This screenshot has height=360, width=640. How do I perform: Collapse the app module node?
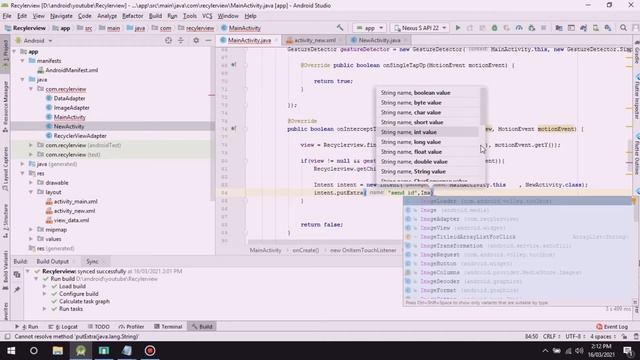[15, 51]
